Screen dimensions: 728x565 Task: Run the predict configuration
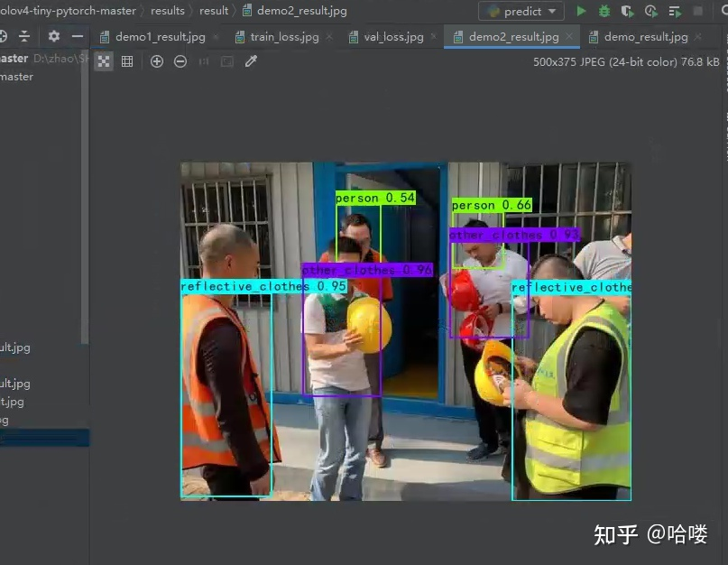[x=582, y=10]
